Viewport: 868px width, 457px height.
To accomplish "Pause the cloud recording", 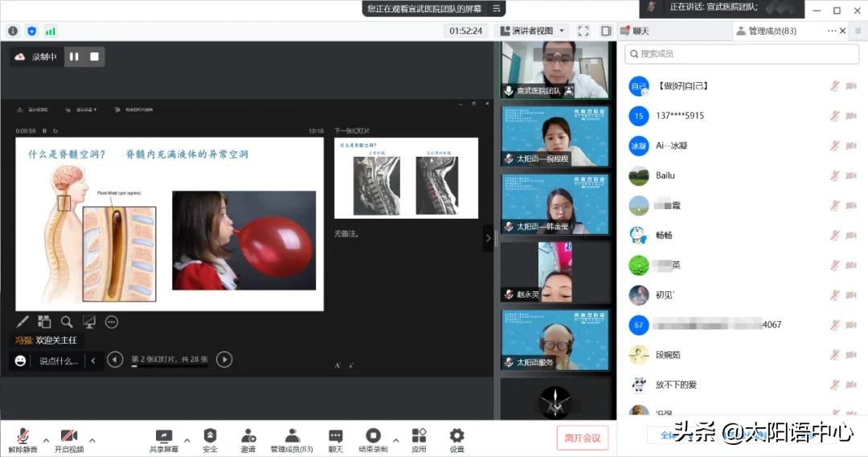I will (74, 56).
